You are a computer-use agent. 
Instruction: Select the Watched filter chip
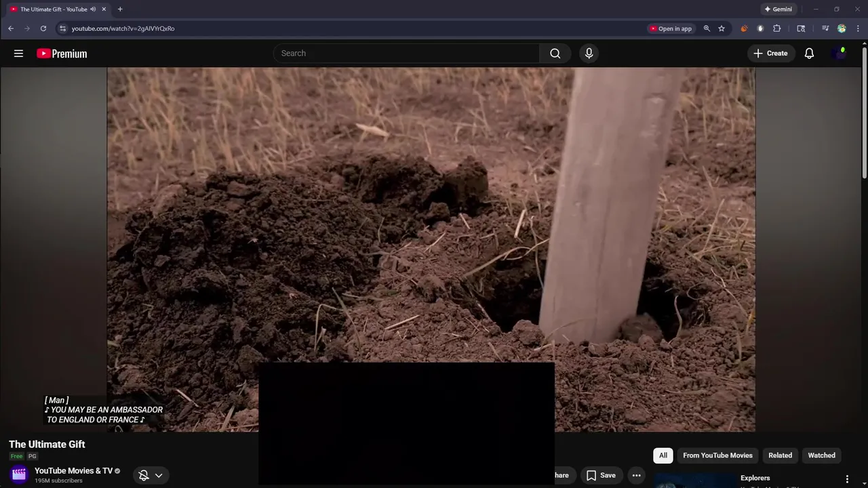821,455
